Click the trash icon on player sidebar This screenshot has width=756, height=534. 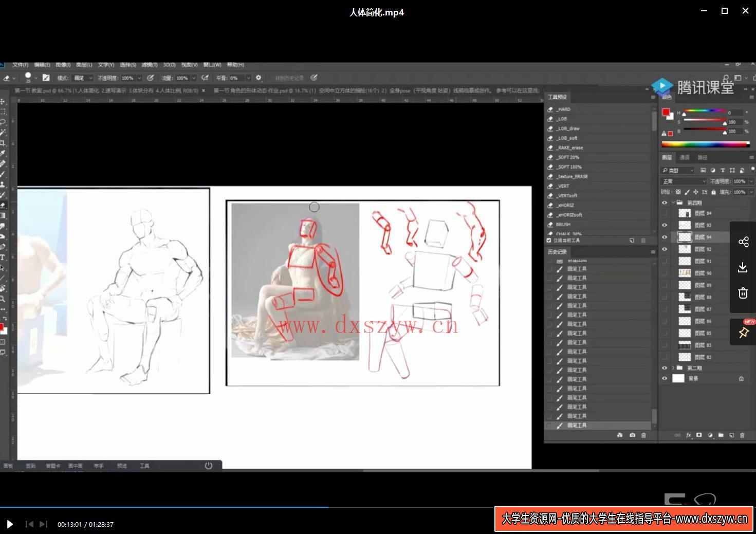pos(743,293)
